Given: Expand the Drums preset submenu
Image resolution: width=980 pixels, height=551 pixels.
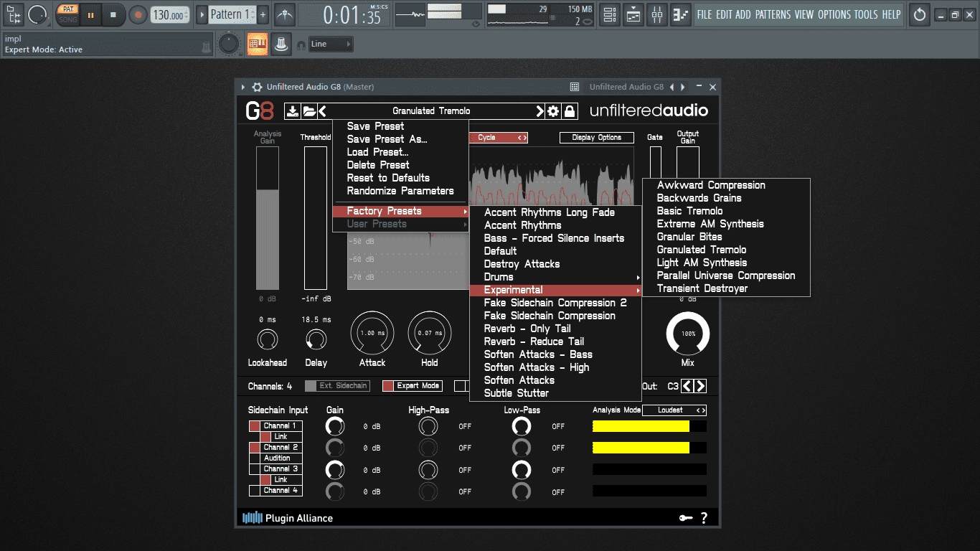Looking at the screenshot, I should coord(555,277).
